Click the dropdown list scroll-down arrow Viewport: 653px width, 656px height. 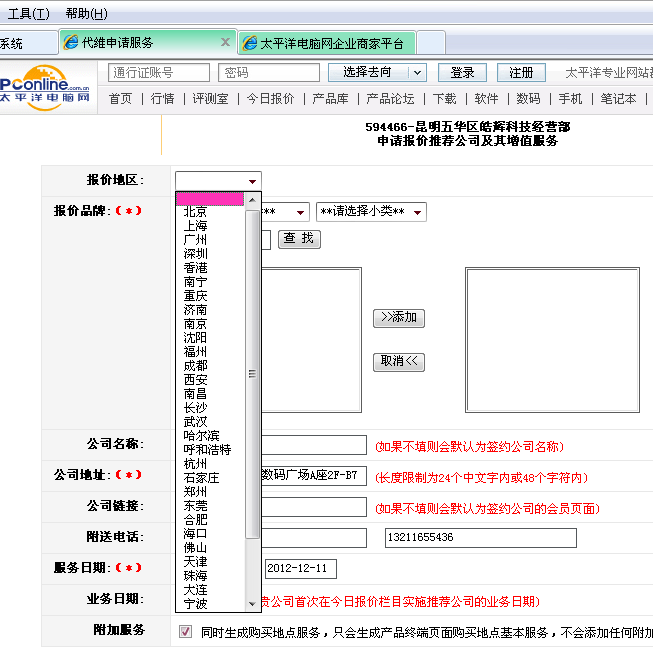click(x=252, y=603)
